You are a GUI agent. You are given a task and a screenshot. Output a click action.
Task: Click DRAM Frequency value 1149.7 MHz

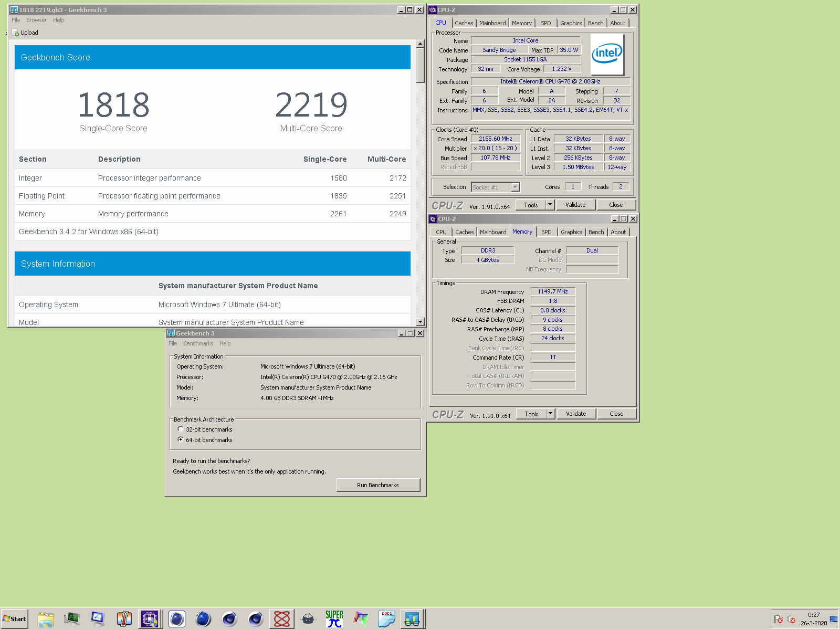[x=553, y=291]
